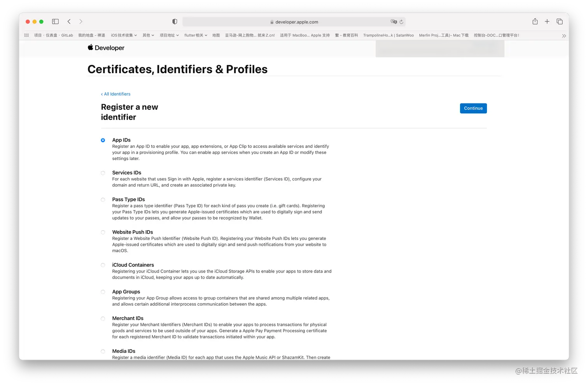This screenshot has width=588, height=385.
Task: Select the Website Push IDs radio button
Action: pyautogui.click(x=103, y=233)
